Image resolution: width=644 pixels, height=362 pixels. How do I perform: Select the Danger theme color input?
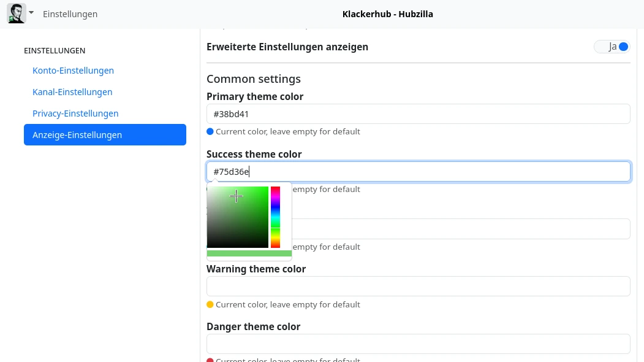[419, 344]
